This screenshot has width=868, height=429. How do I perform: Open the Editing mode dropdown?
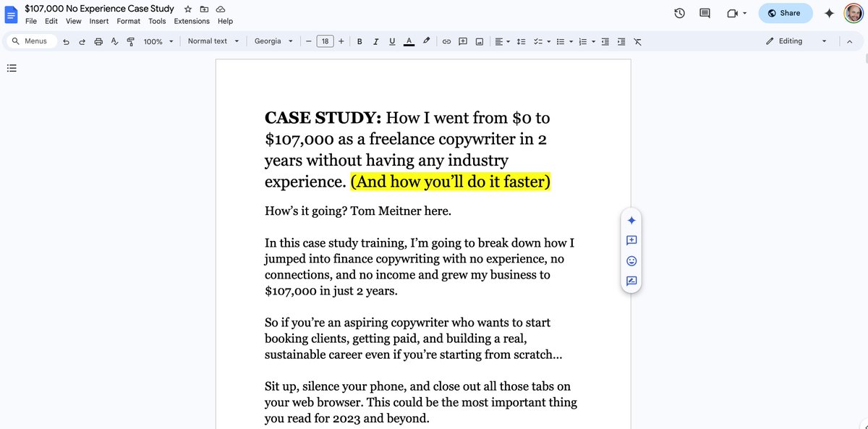(796, 41)
